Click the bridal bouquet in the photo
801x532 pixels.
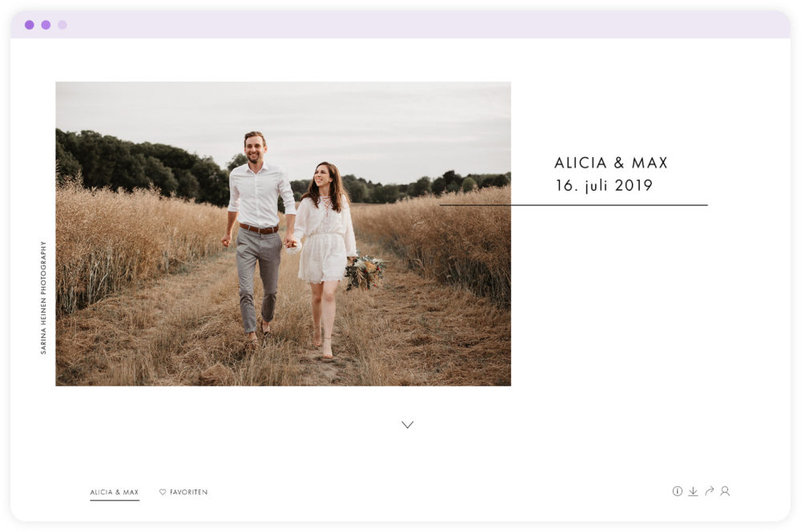pyautogui.click(x=364, y=272)
